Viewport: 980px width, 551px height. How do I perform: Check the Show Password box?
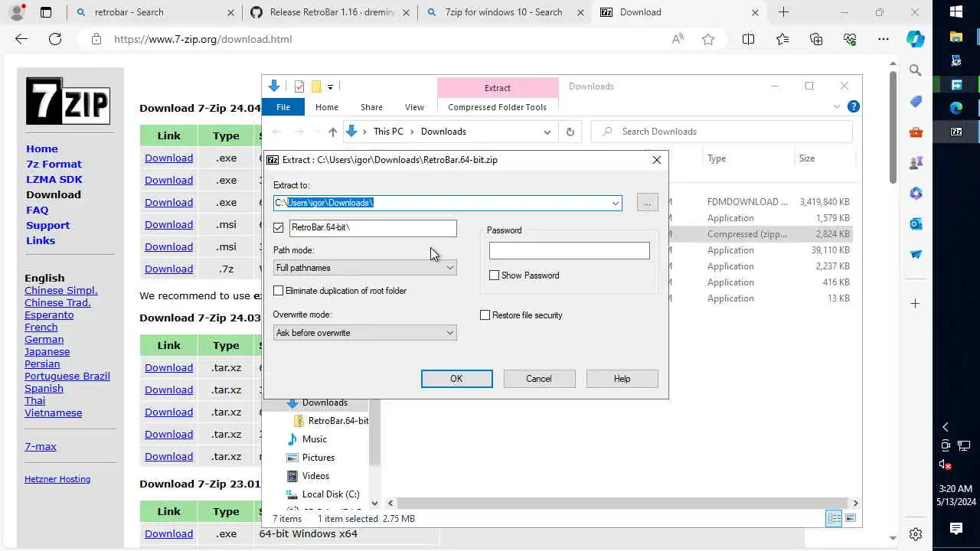[x=494, y=275]
